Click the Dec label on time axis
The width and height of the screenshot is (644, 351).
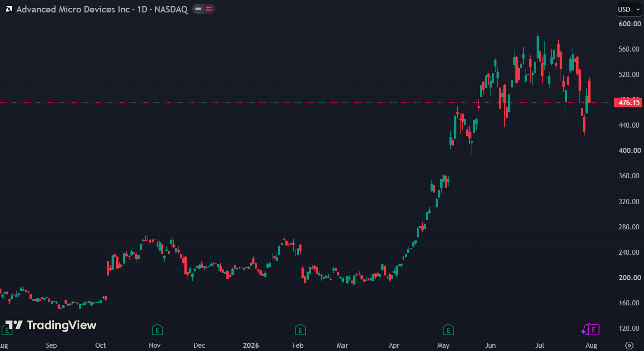[x=199, y=345]
